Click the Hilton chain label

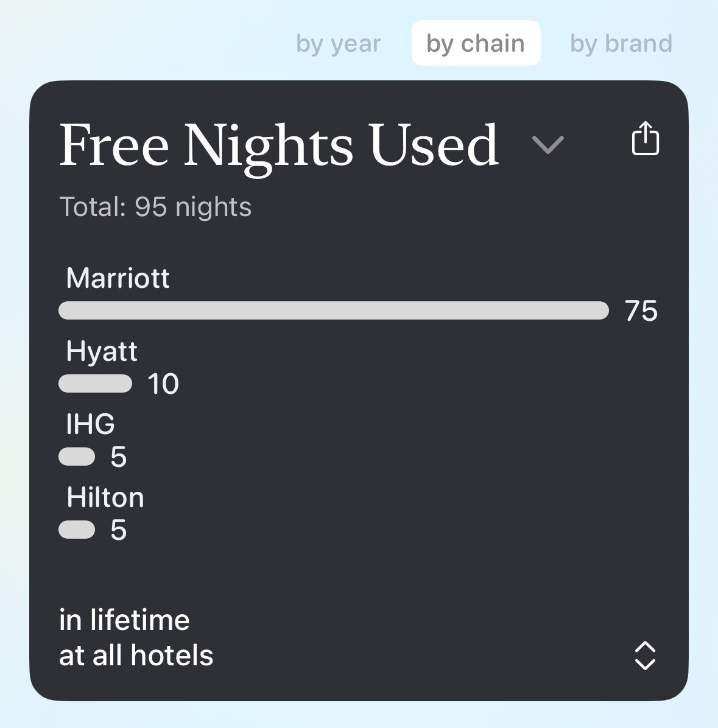105,497
